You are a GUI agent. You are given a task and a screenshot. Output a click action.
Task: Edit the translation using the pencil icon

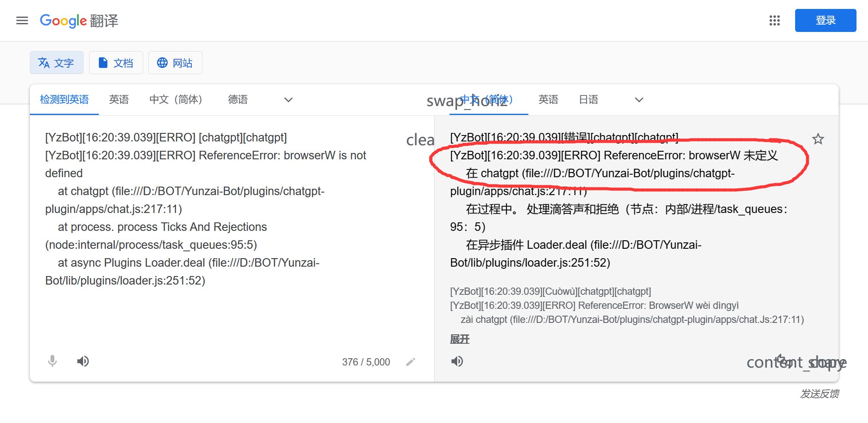coord(410,361)
